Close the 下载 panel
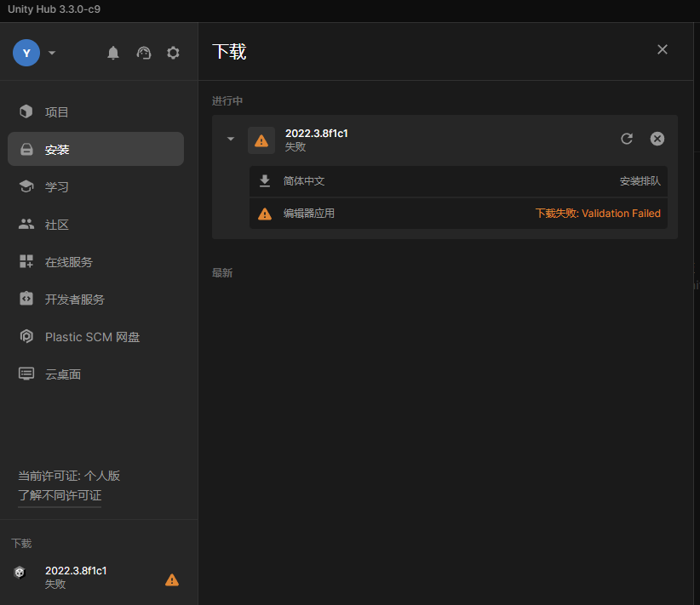This screenshot has height=605, width=700. click(663, 49)
